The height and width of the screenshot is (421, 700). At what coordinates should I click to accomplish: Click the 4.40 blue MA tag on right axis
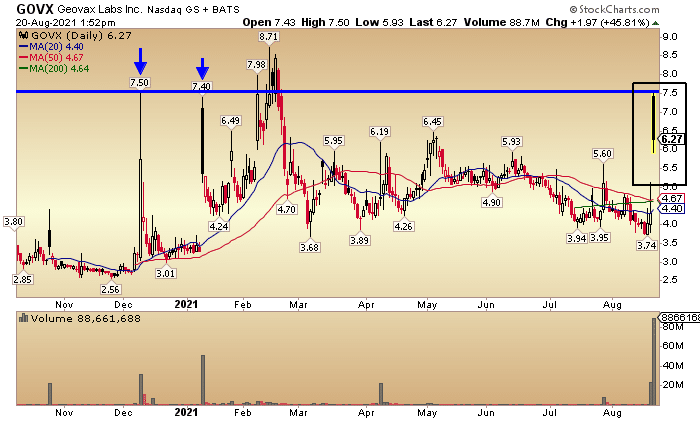pos(672,208)
